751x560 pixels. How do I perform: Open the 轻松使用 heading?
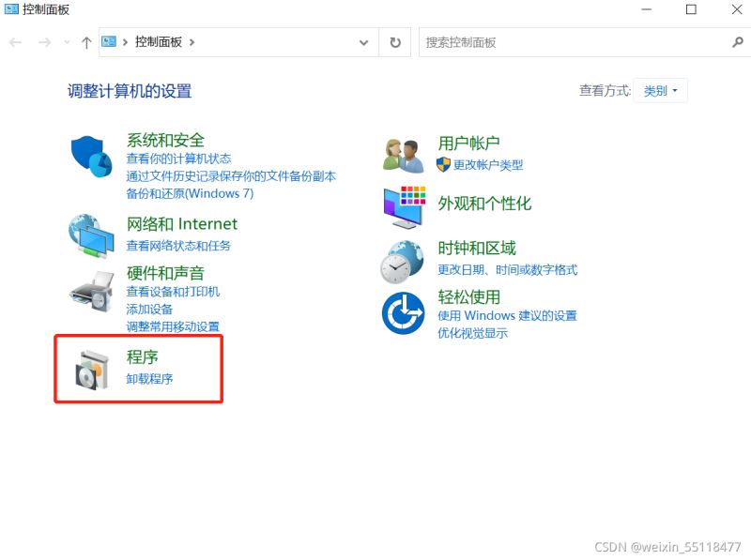[469, 297]
